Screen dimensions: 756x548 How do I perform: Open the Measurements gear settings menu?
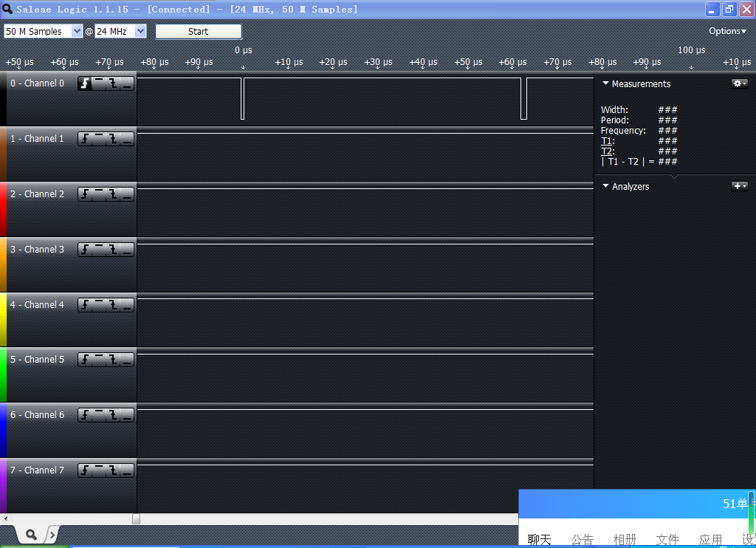(x=740, y=83)
